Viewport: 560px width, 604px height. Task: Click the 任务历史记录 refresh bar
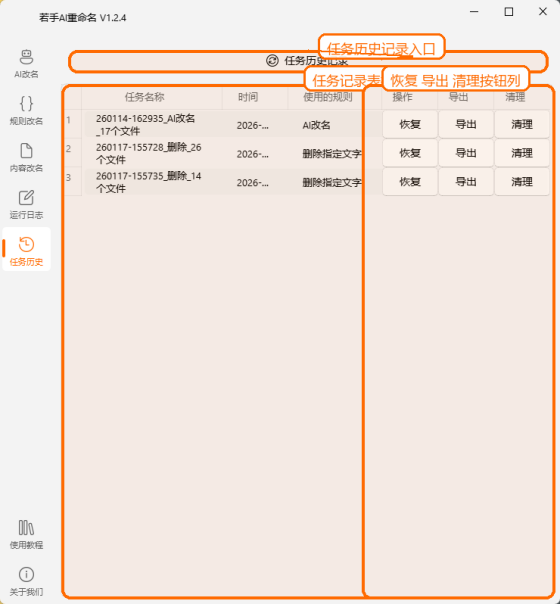point(308,61)
